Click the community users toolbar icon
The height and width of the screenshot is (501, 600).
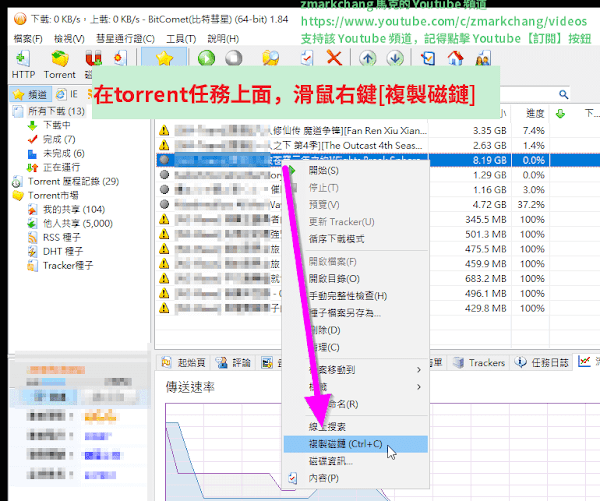(x=483, y=59)
